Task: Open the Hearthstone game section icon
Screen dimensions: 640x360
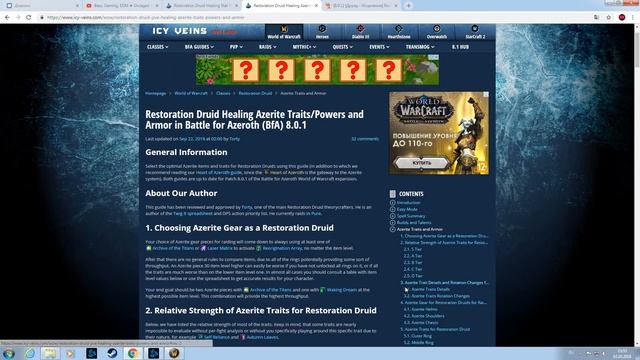Action: 398,32
